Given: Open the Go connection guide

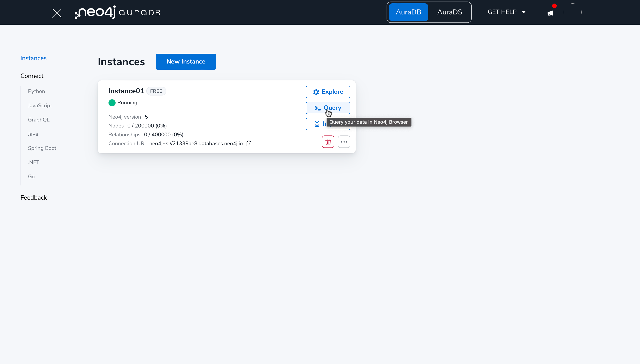Looking at the screenshot, I should (x=31, y=177).
